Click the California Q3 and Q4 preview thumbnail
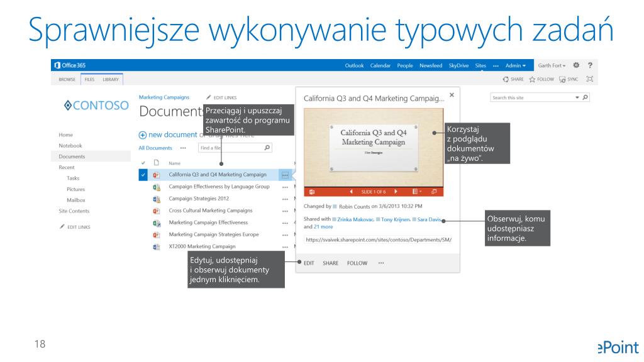 (x=374, y=147)
